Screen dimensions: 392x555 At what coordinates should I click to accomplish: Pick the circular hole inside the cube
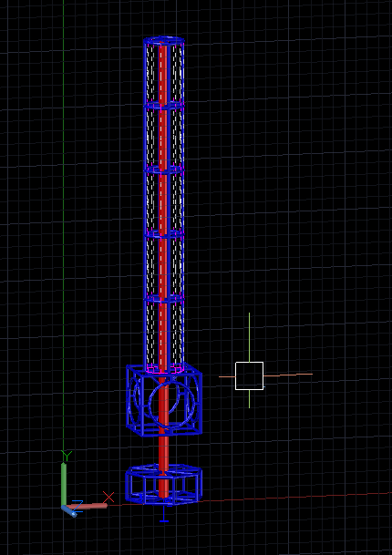pos(171,404)
